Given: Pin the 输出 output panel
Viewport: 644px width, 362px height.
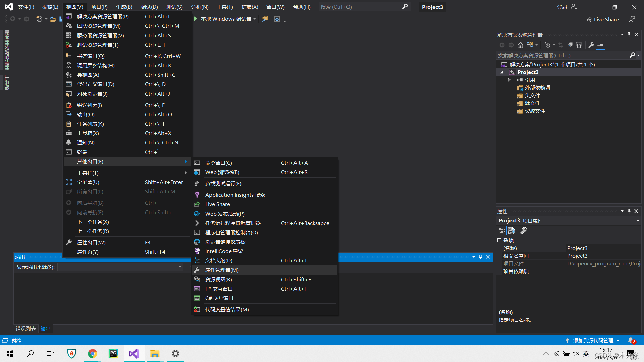Looking at the screenshot, I should (x=480, y=257).
